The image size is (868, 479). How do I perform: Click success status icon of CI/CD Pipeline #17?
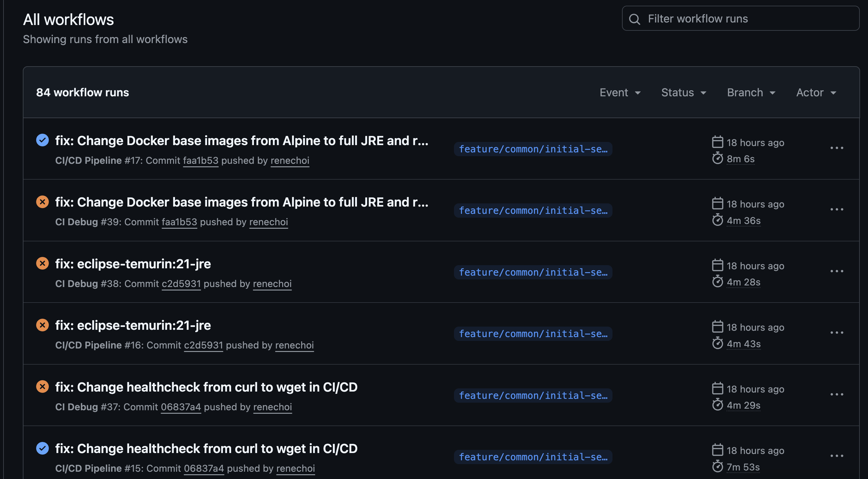point(42,140)
